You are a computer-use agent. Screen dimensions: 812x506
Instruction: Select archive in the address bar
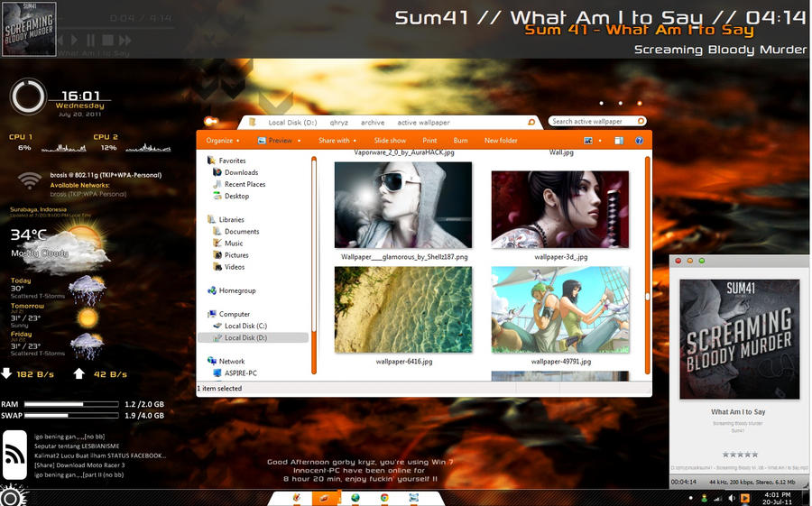[x=373, y=123]
